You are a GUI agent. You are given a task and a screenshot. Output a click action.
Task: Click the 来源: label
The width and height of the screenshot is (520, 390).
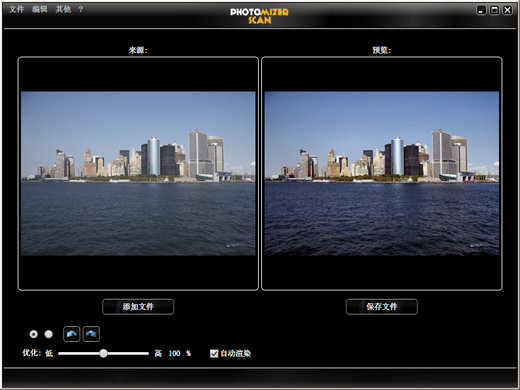[138, 50]
